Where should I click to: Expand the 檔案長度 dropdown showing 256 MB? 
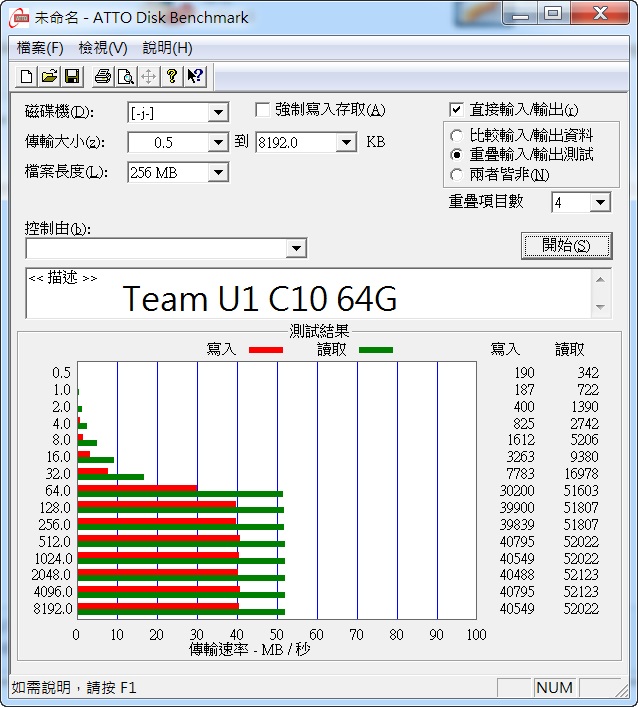(x=218, y=172)
